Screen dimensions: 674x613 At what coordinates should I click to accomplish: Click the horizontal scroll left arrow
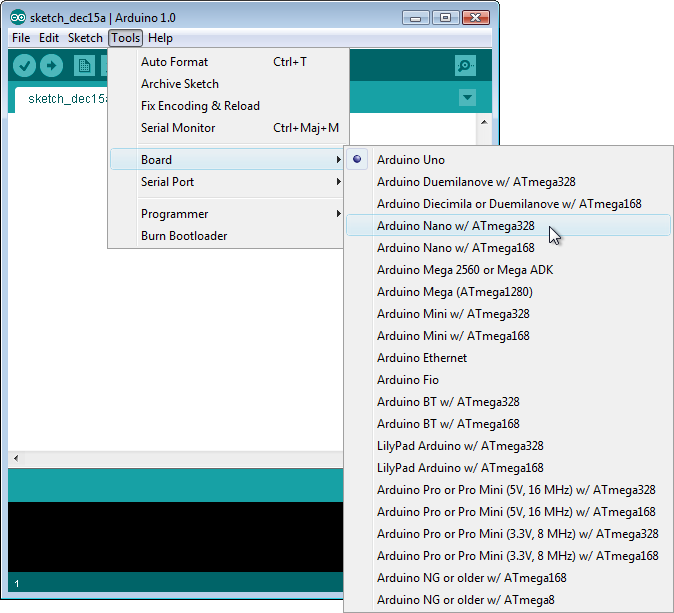point(16,458)
